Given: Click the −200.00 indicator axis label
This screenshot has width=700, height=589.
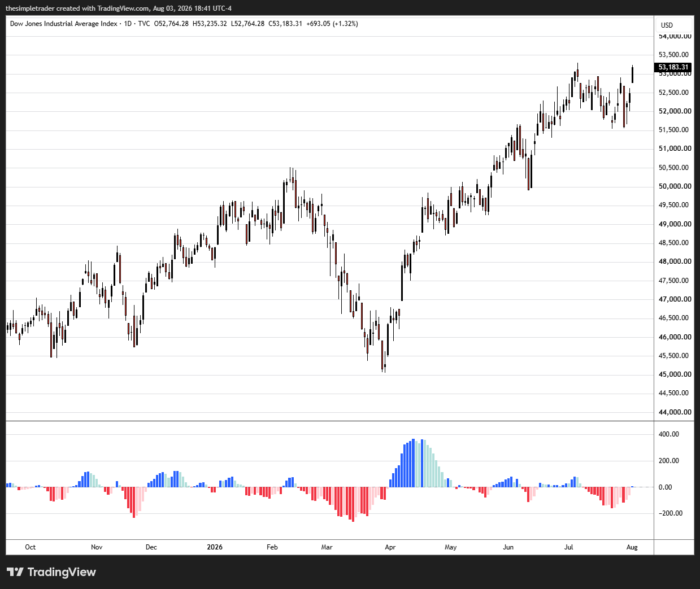Looking at the screenshot, I should click(x=671, y=513).
